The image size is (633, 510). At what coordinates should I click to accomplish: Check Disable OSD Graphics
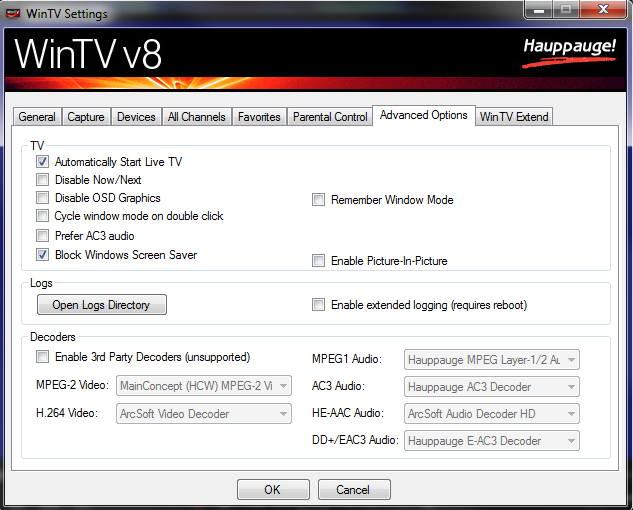[x=42, y=197]
